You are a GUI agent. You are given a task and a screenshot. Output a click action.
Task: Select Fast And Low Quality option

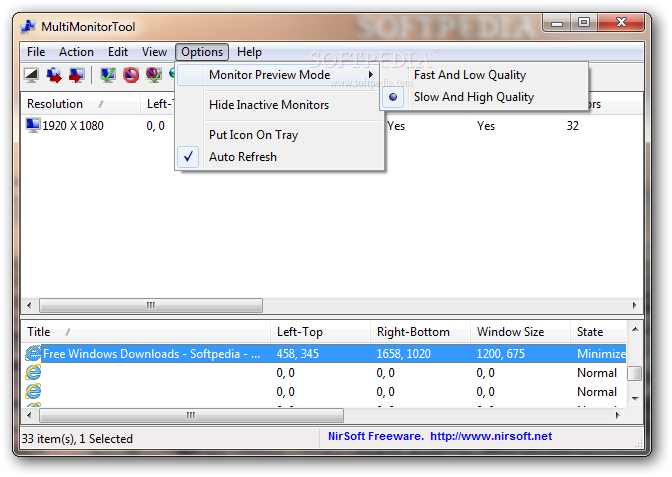tap(485, 75)
